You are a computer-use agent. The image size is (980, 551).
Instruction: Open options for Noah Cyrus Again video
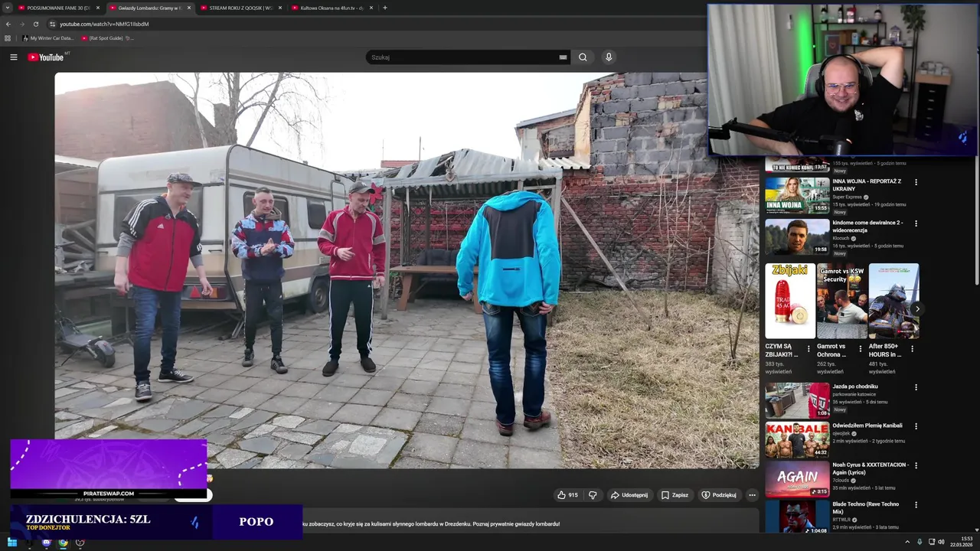(916, 465)
